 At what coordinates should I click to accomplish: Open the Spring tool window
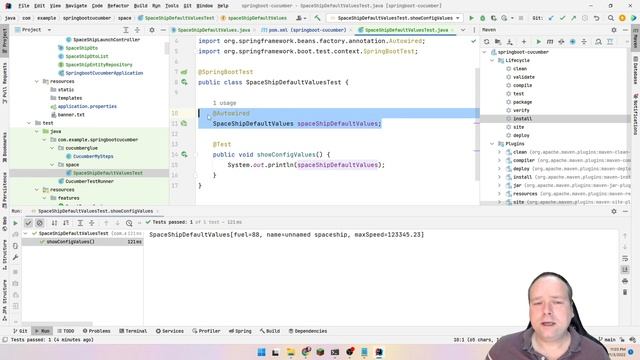click(240, 331)
